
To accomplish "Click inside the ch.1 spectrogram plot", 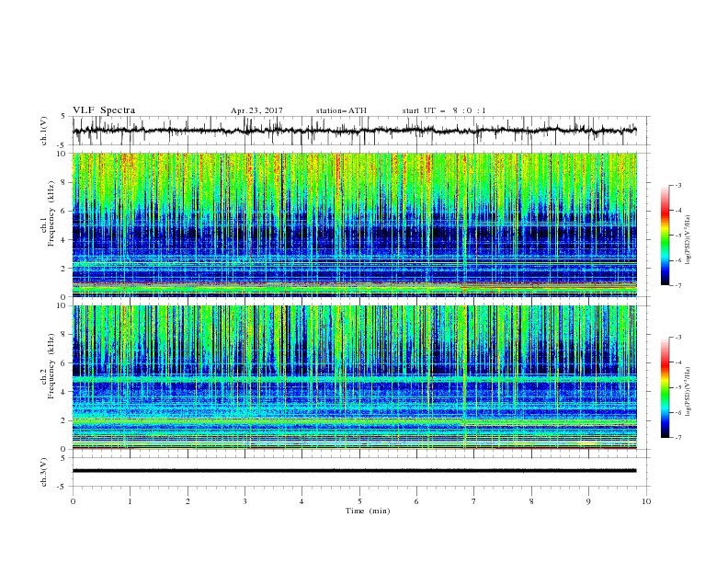I will point(355,224).
